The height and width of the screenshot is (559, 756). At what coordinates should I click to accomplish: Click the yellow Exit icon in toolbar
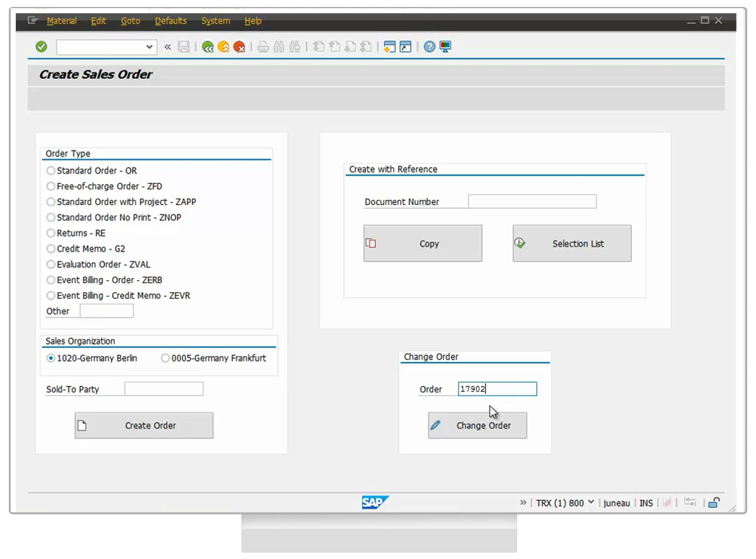tap(224, 47)
